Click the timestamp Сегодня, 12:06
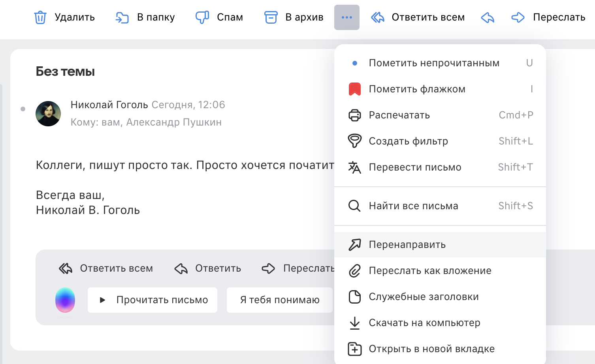Image resolution: width=595 pixels, height=364 pixels. pyautogui.click(x=188, y=105)
